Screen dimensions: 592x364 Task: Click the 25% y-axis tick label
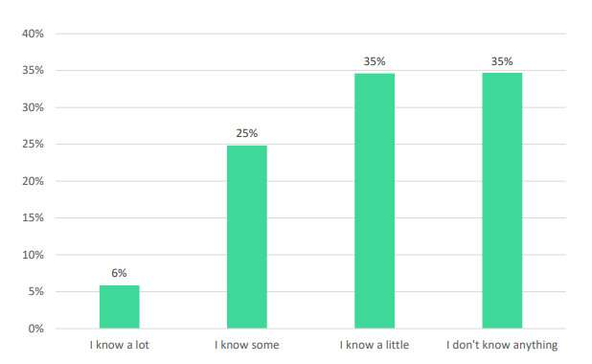click(x=33, y=145)
